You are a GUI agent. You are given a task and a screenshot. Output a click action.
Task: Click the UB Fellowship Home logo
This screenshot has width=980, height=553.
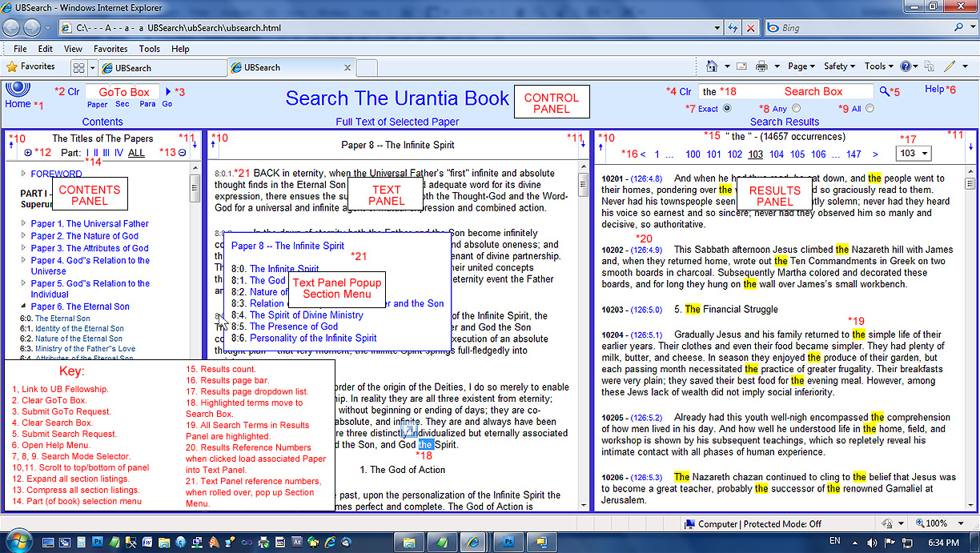[x=17, y=89]
